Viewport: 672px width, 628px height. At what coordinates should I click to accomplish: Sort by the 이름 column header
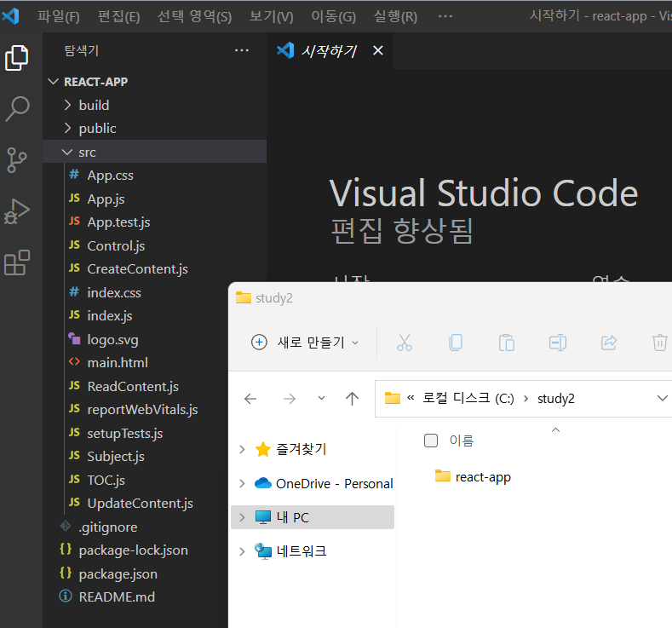pos(461,441)
